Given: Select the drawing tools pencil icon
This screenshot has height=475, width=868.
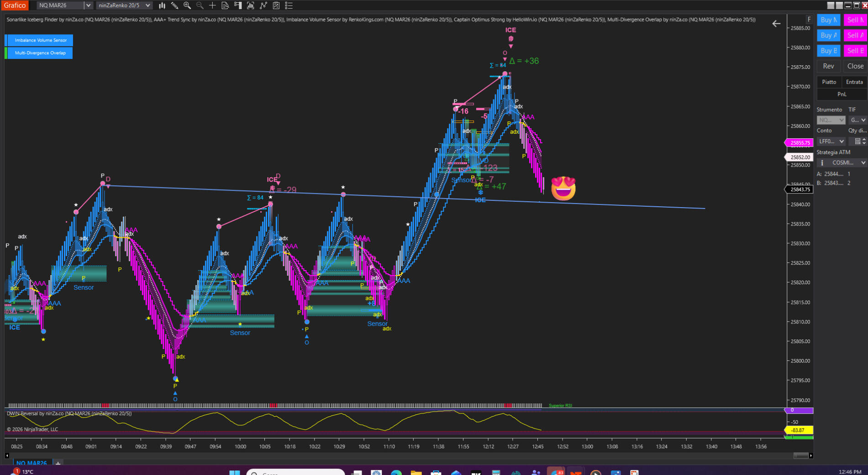Looking at the screenshot, I should 174,5.
